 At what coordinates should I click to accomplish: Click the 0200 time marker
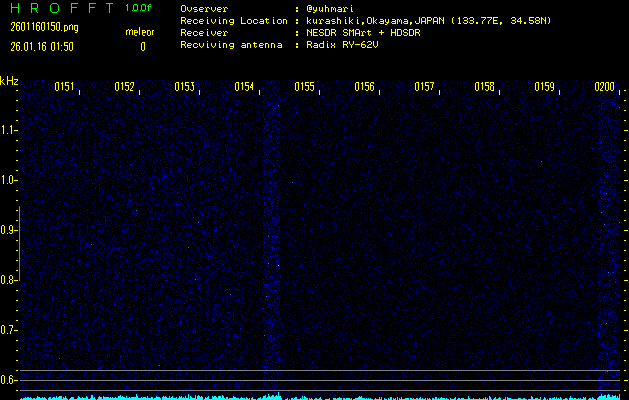(604, 87)
